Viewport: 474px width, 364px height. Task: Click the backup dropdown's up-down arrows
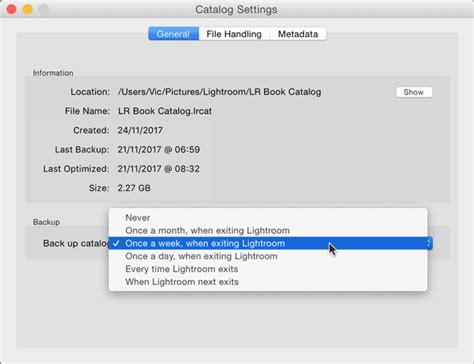click(429, 243)
